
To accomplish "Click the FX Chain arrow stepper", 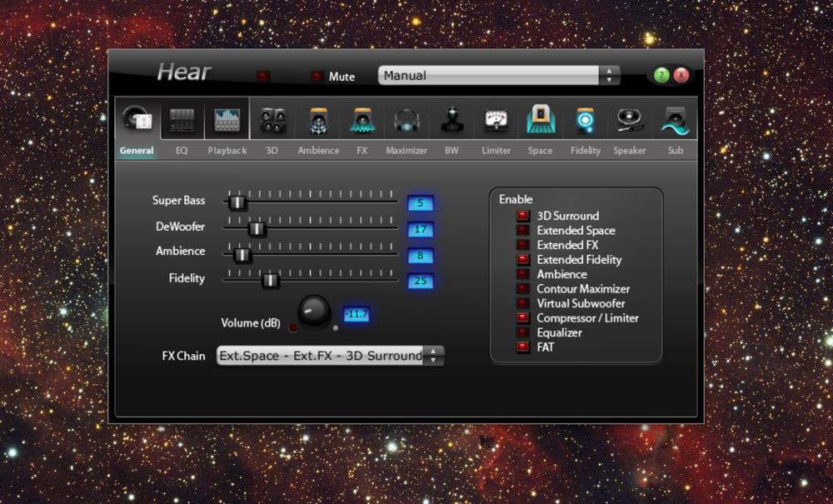I will [433, 356].
